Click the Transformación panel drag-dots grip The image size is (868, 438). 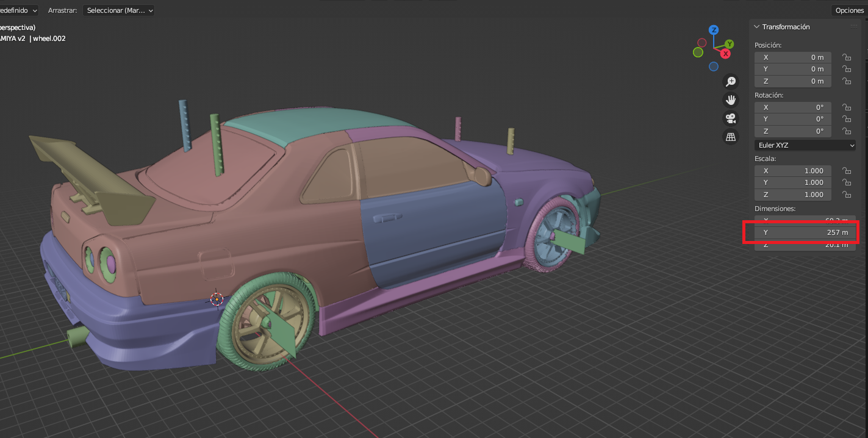pyautogui.click(x=853, y=27)
